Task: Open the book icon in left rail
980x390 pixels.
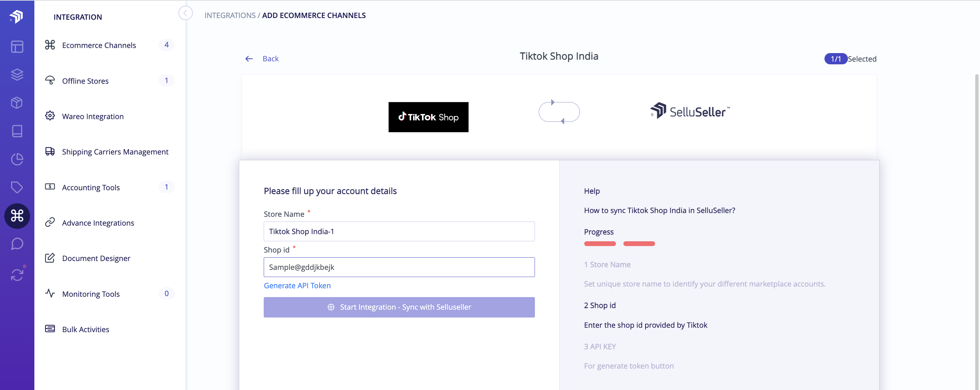Action: pos(17,131)
